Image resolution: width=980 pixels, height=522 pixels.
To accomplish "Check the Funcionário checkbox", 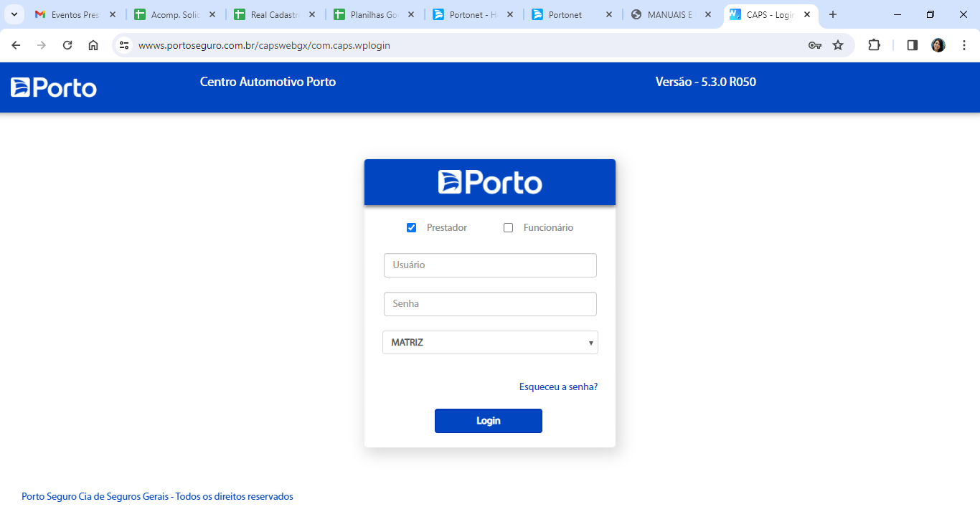I will click(508, 228).
